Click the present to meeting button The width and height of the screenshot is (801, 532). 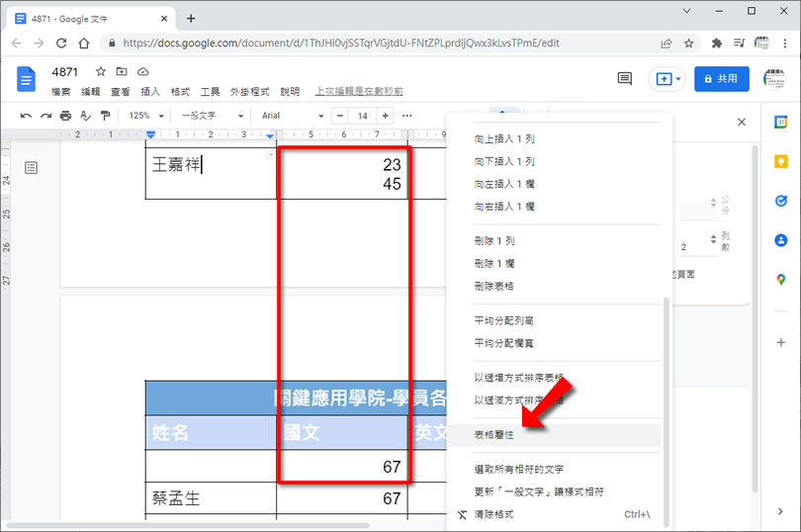(x=667, y=79)
